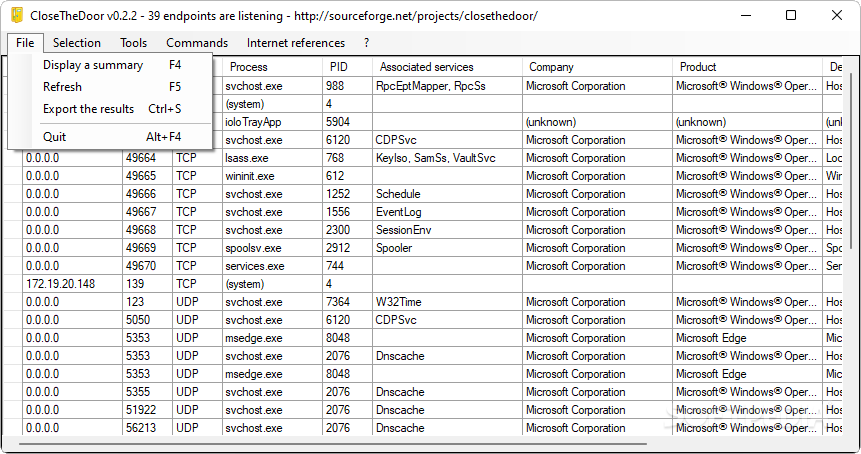Minimize the CloseTheDoor window
The width and height of the screenshot is (861, 454).
point(745,15)
